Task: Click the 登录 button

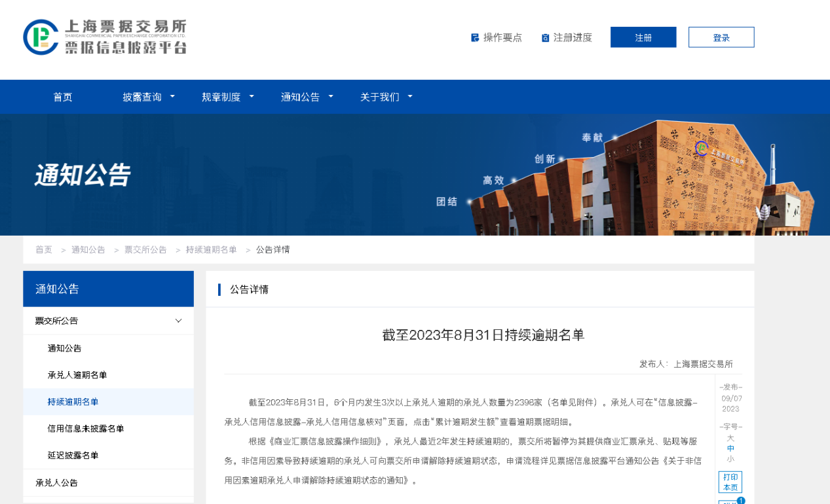Action: (x=721, y=37)
